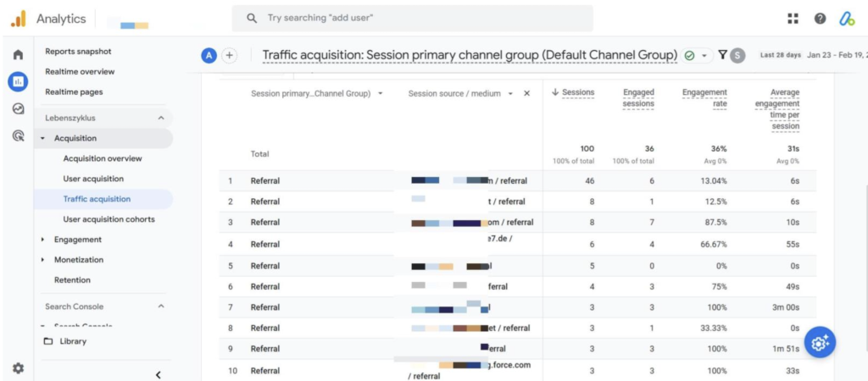This screenshot has height=381, width=868.
Task: Click Total sessions value 100
Action: pos(587,149)
